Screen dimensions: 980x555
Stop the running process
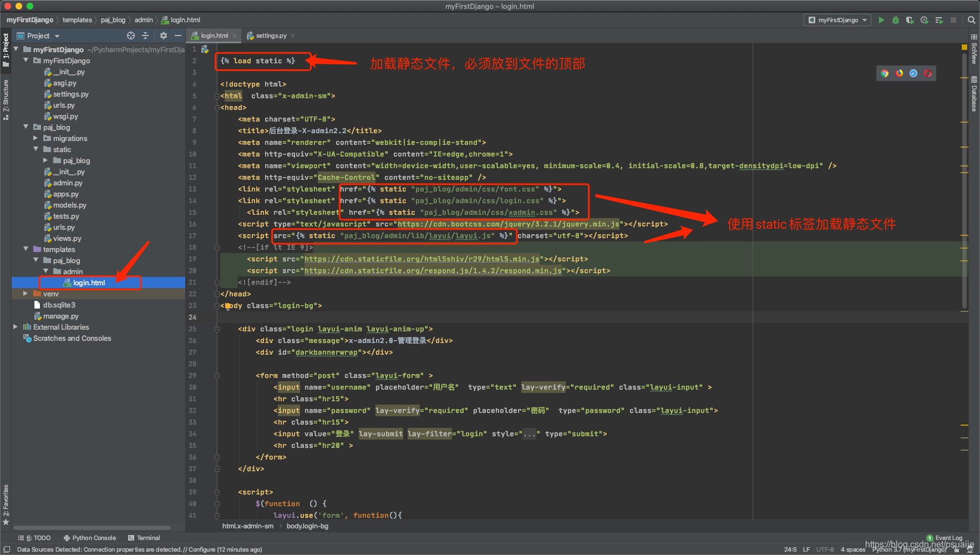(953, 20)
